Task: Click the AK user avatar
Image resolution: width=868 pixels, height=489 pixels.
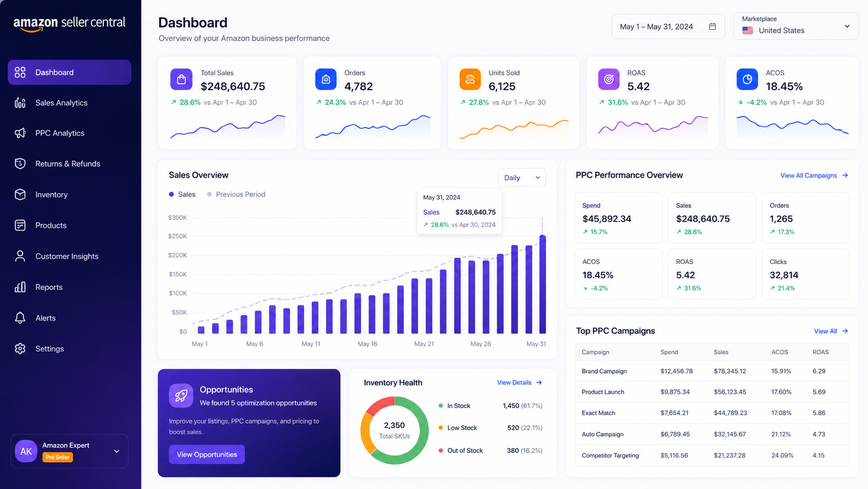Action: coord(26,451)
